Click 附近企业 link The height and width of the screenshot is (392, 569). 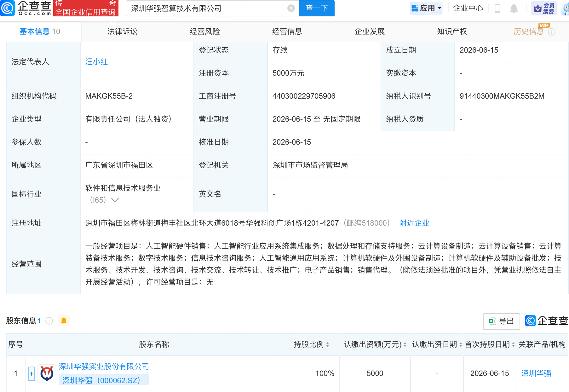pyautogui.click(x=414, y=223)
